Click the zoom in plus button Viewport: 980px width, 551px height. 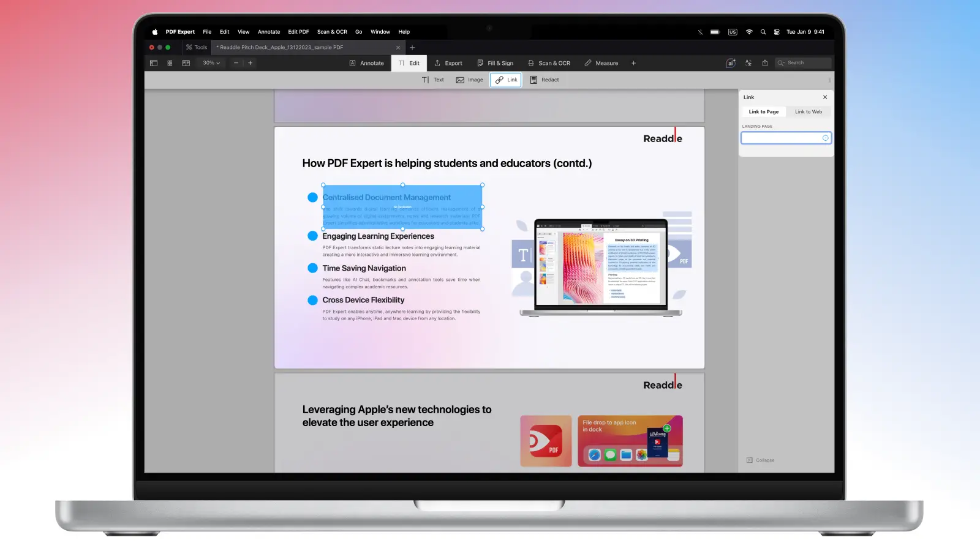tap(250, 63)
